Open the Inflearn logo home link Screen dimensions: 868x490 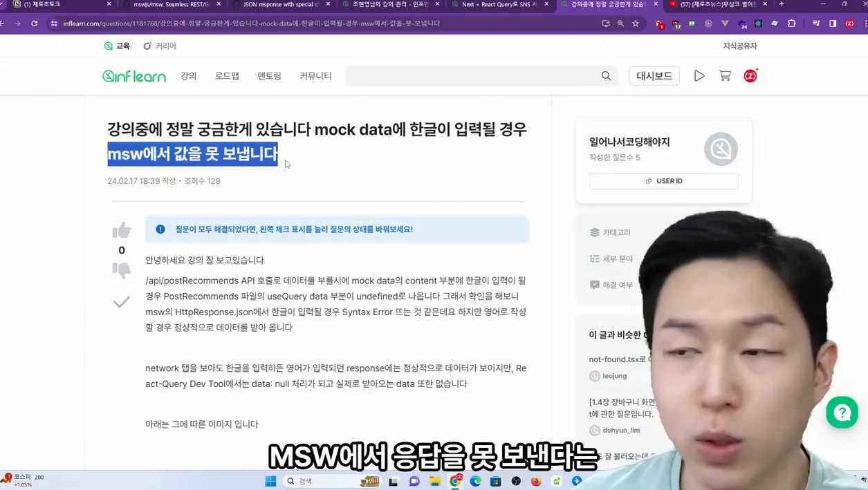(134, 76)
